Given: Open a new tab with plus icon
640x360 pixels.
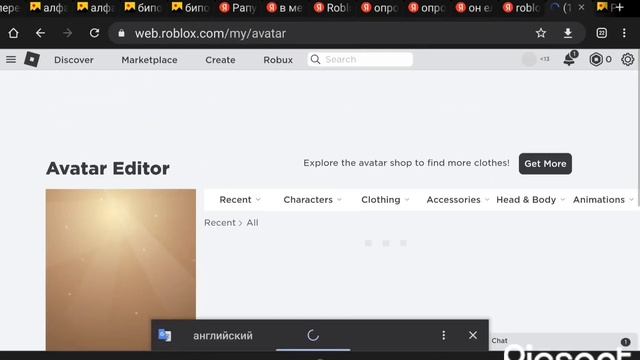Looking at the screenshot, I should coord(619,7).
